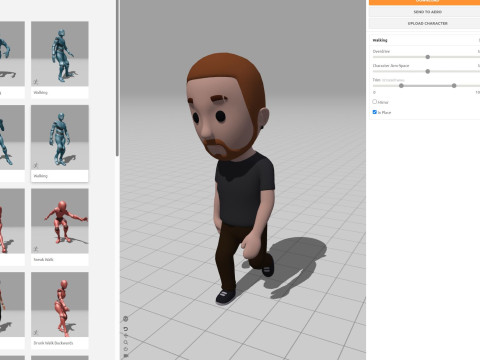Click the "walking" animation title text
The image size is (480, 360).
coord(380,40)
